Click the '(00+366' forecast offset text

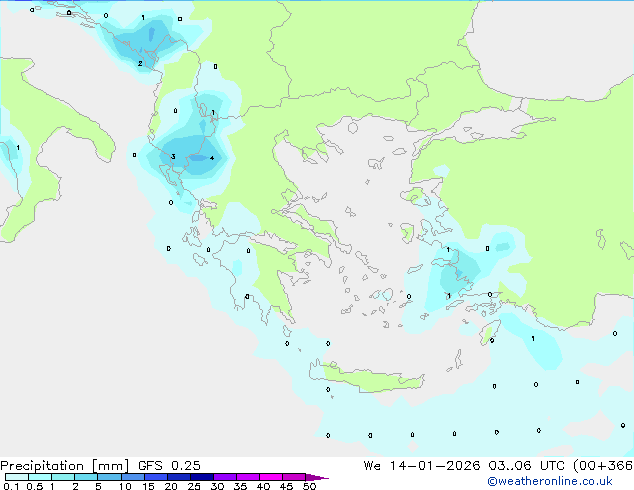pos(603,466)
